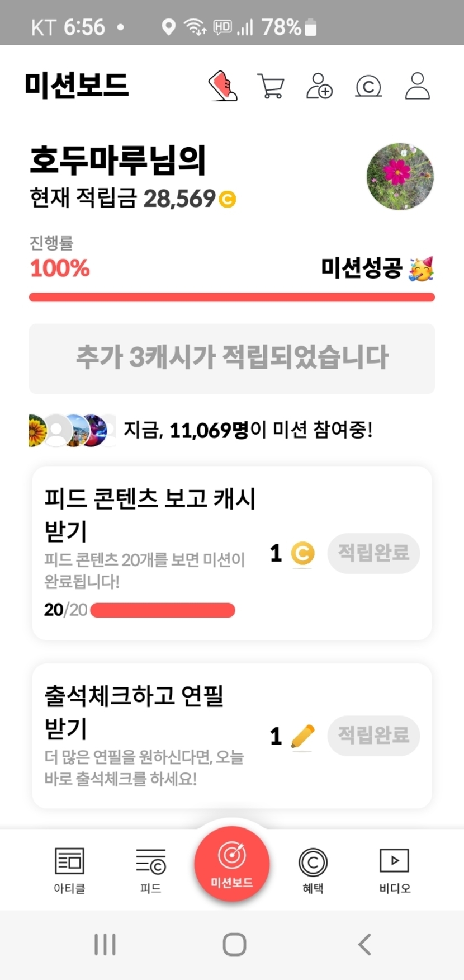This screenshot has height=980, width=464.
Task: Tap the mission progress bar at 100%
Action: pos(232,297)
